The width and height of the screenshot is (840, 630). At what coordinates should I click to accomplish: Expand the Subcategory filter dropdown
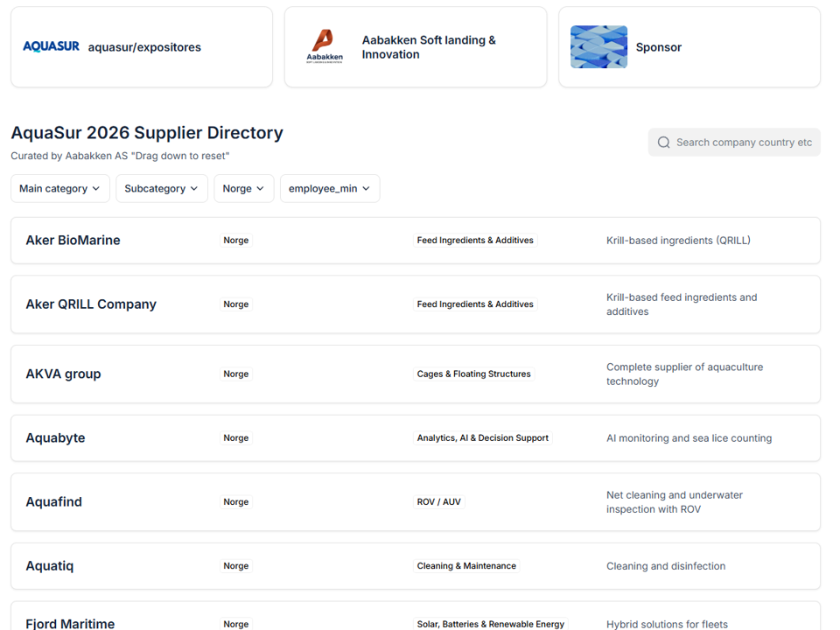tap(162, 189)
